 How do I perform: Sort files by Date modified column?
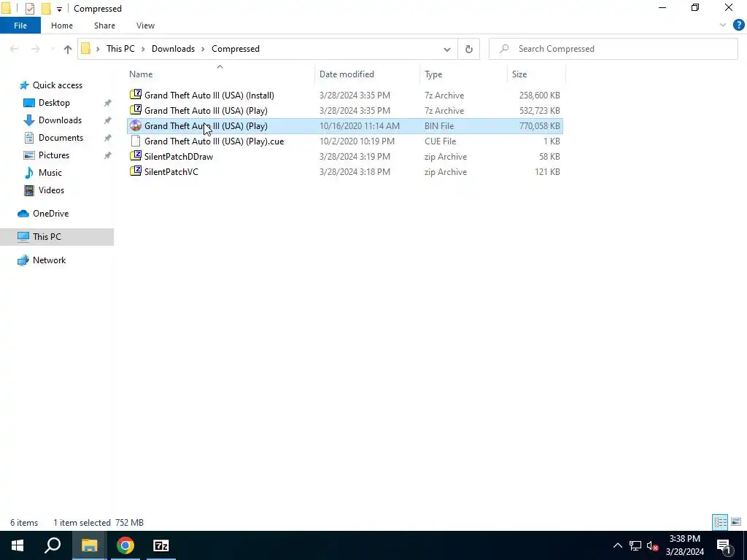[x=347, y=74]
